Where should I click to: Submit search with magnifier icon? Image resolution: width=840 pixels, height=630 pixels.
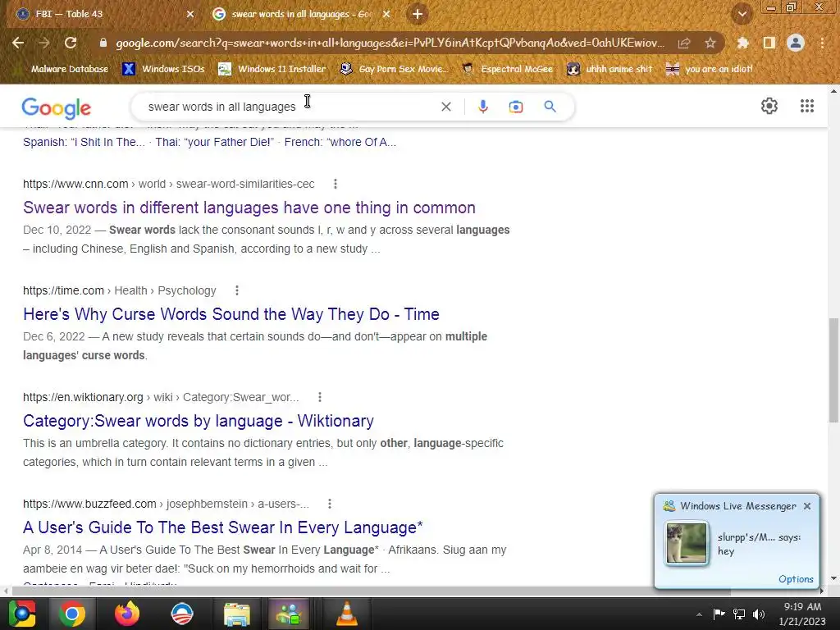tap(550, 107)
